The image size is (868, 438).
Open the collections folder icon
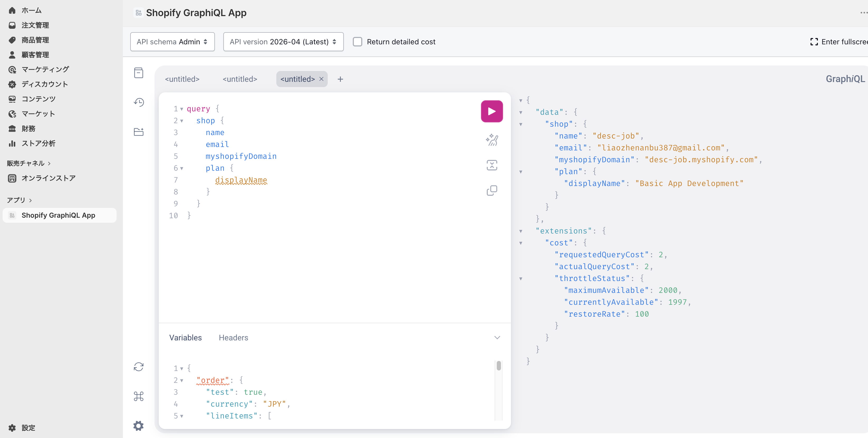coord(138,132)
